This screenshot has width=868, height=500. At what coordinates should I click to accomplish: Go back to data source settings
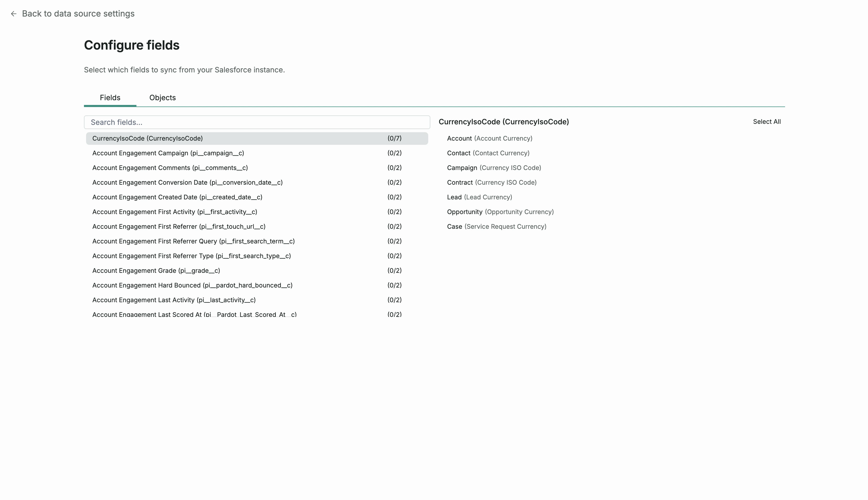(x=78, y=14)
